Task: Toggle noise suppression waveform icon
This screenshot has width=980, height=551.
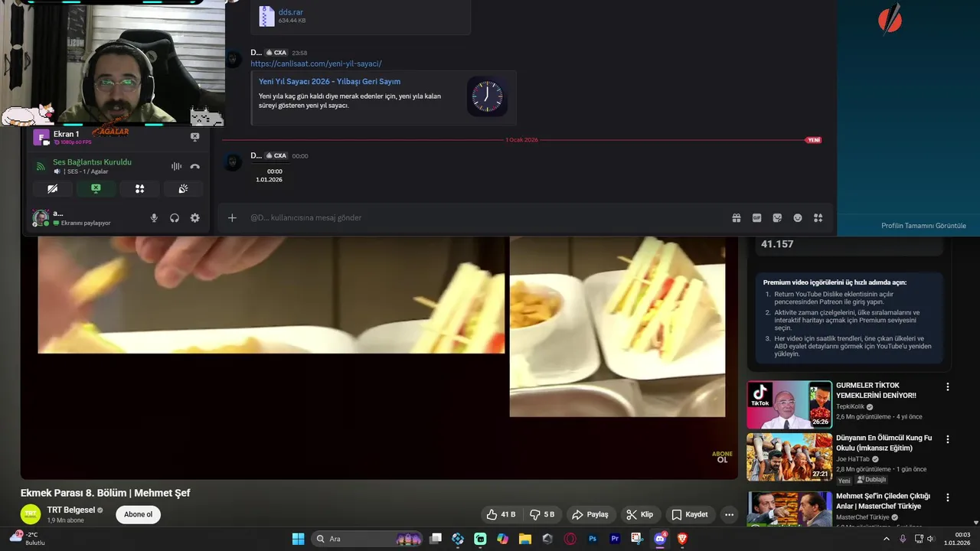Action: [176, 166]
